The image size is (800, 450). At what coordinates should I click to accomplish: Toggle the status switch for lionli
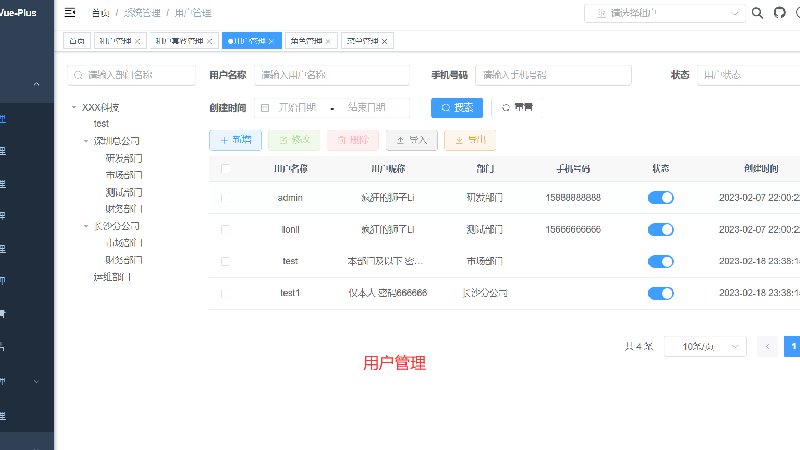tap(661, 230)
